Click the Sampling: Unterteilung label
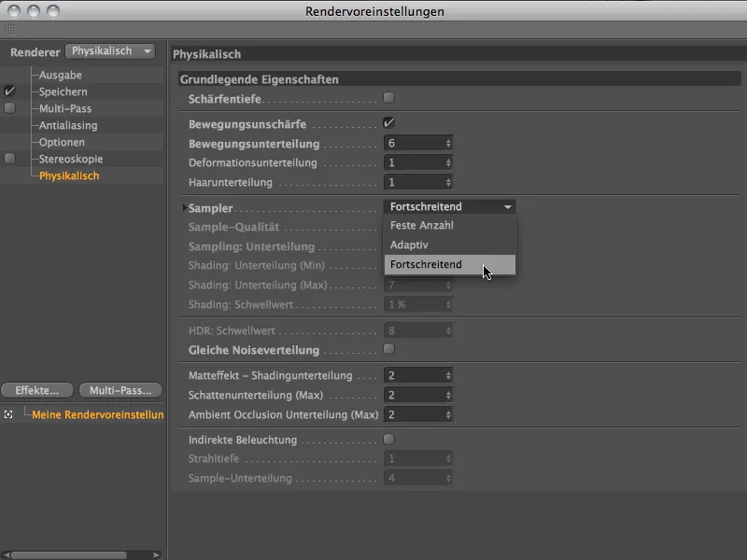Viewport: 747px width, 560px height. (251, 246)
